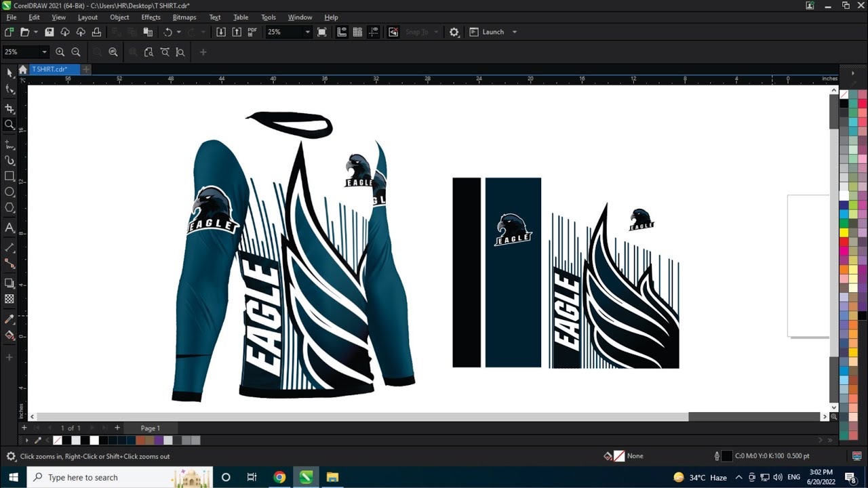
Task: Open Windows Task View
Action: pyautogui.click(x=252, y=477)
